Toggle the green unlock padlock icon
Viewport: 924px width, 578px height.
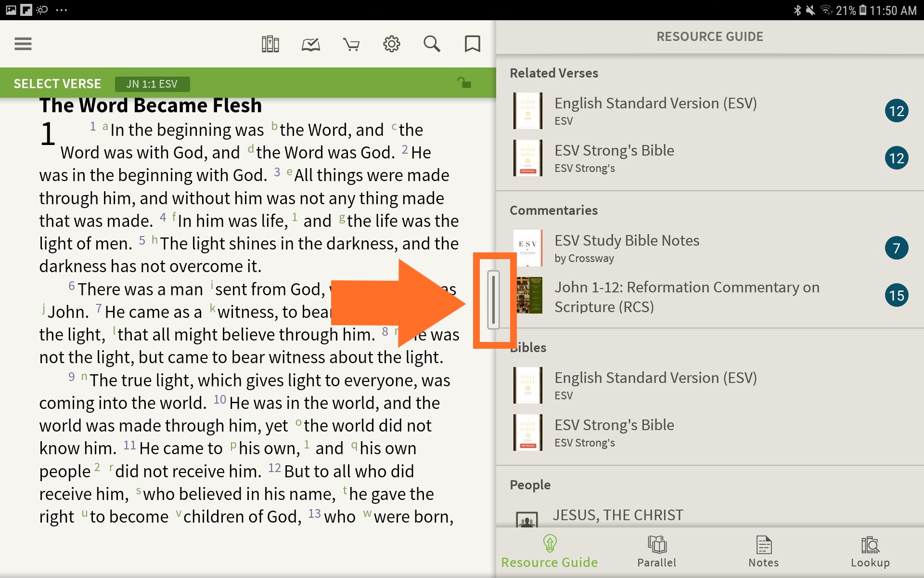pos(464,83)
